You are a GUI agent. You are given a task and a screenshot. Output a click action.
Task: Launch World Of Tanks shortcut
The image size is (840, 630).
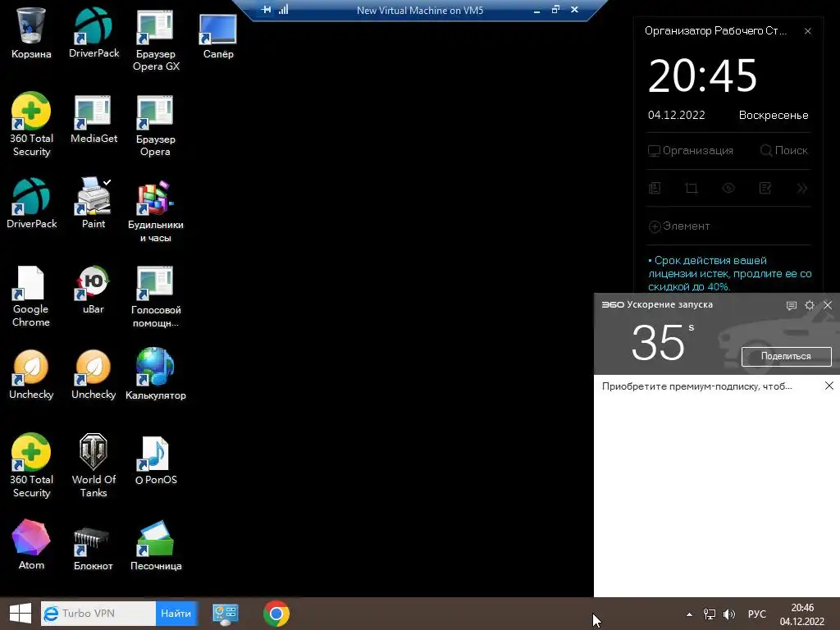tap(94, 466)
